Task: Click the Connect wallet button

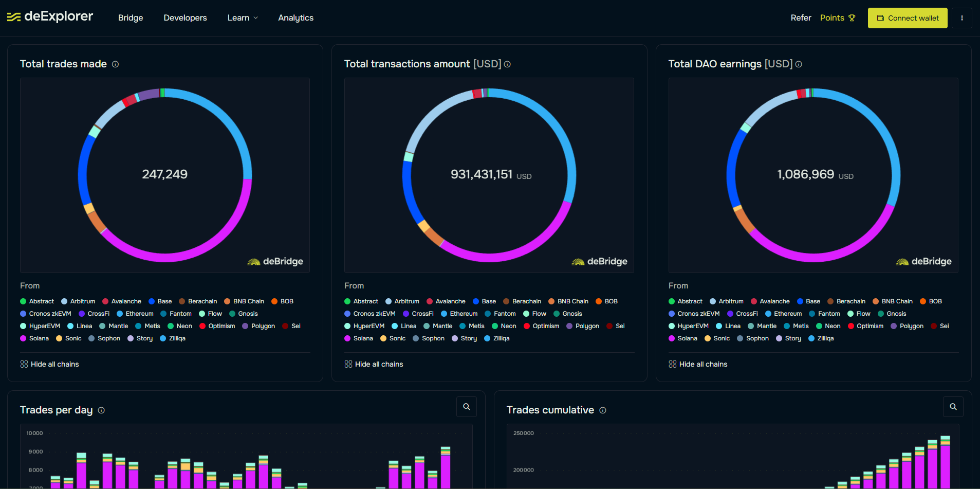Action: point(907,18)
